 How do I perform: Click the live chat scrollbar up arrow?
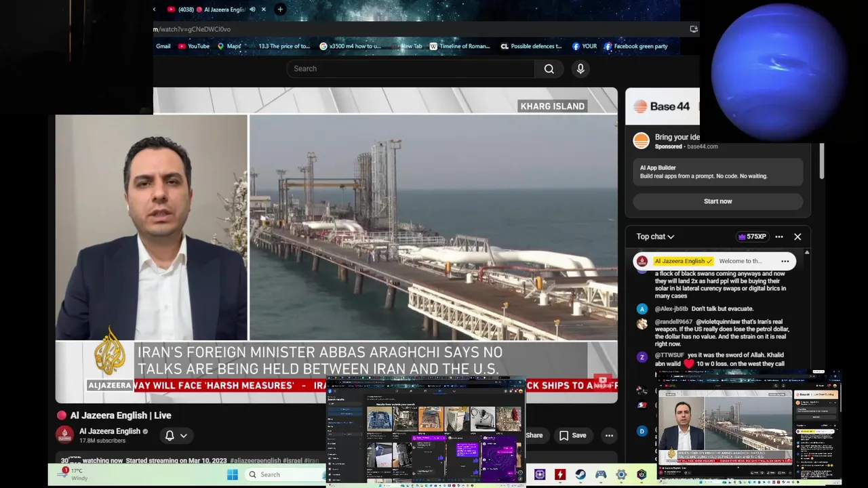(x=806, y=252)
